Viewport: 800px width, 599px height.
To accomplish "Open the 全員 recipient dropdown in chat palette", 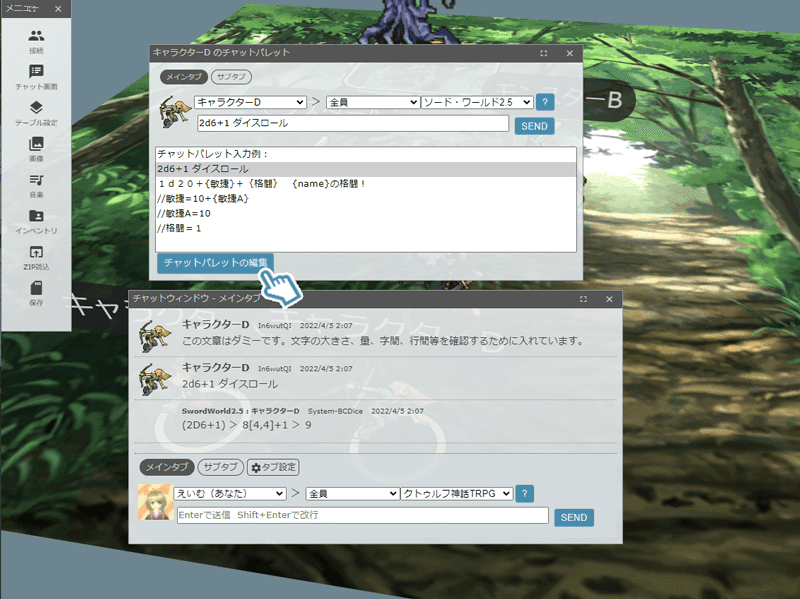I will click(x=373, y=102).
